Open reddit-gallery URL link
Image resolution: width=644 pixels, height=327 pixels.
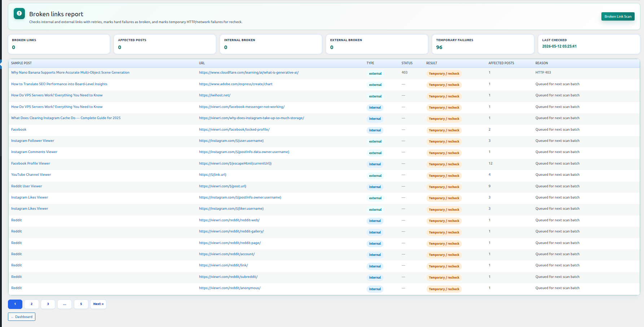pos(231,231)
